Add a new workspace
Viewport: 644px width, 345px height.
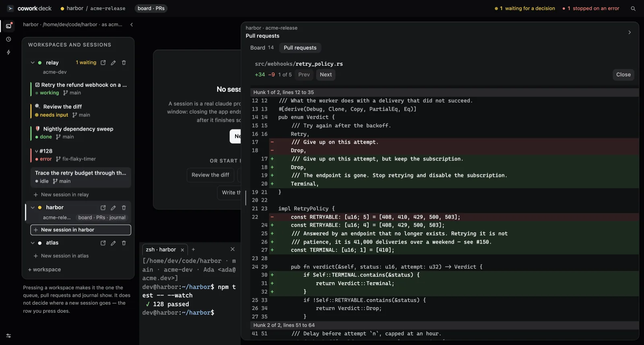click(44, 270)
